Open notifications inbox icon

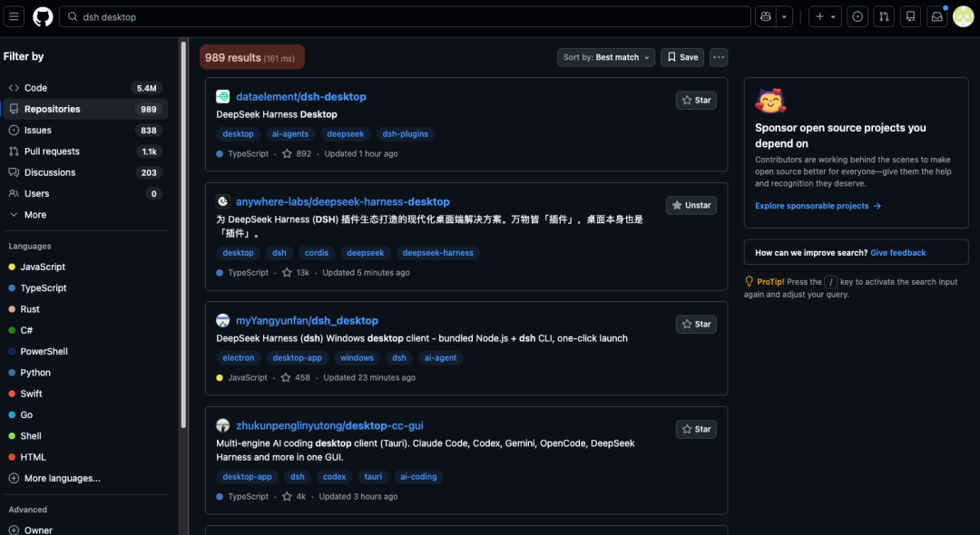(936, 17)
